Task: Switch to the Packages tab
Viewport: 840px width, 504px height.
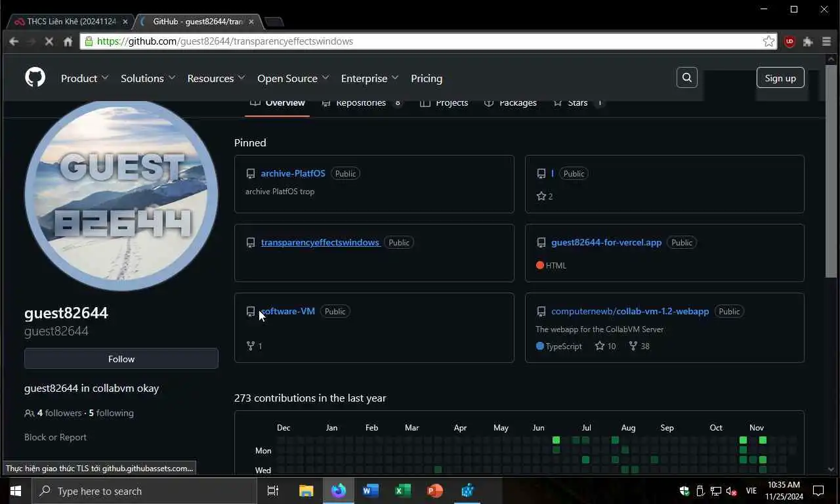Action: pos(510,103)
